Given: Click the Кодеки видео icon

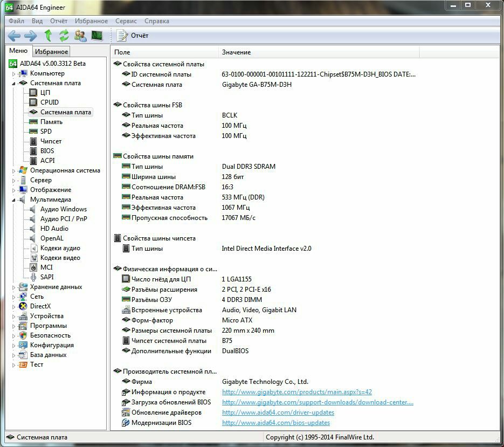Looking at the screenshot, I should [34, 258].
